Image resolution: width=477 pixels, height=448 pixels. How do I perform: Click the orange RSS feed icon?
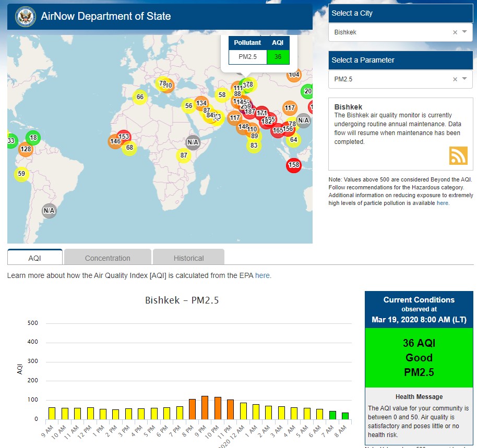[x=458, y=156]
